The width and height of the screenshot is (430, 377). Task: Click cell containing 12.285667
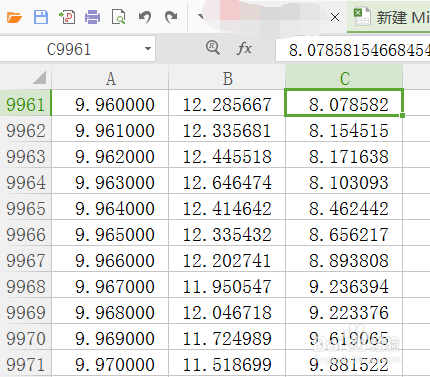(x=227, y=104)
